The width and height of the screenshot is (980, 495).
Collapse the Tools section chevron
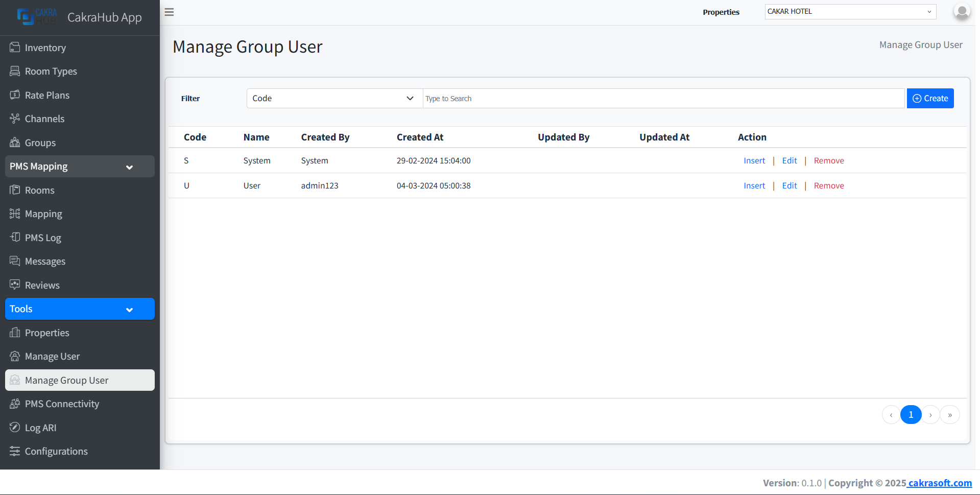tap(129, 309)
